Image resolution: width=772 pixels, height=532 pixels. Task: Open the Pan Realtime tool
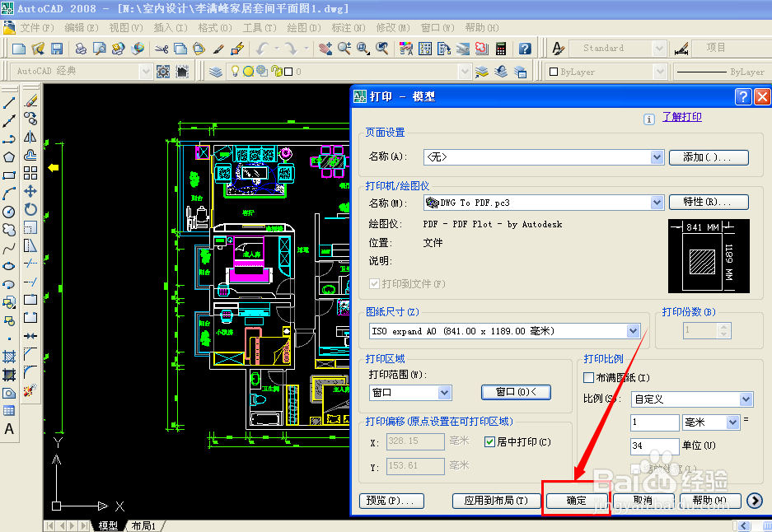pyautogui.click(x=325, y=48)
